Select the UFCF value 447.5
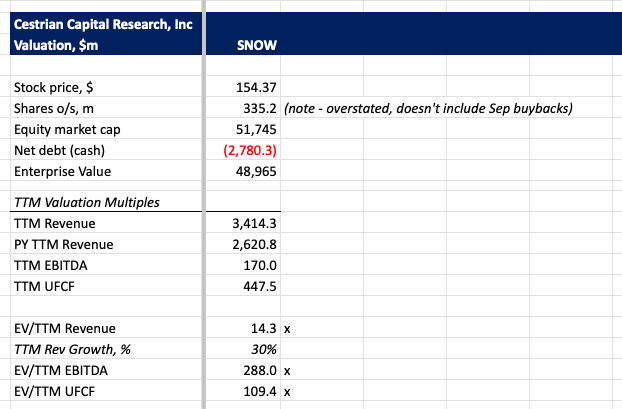 click(x=260, y=286)
